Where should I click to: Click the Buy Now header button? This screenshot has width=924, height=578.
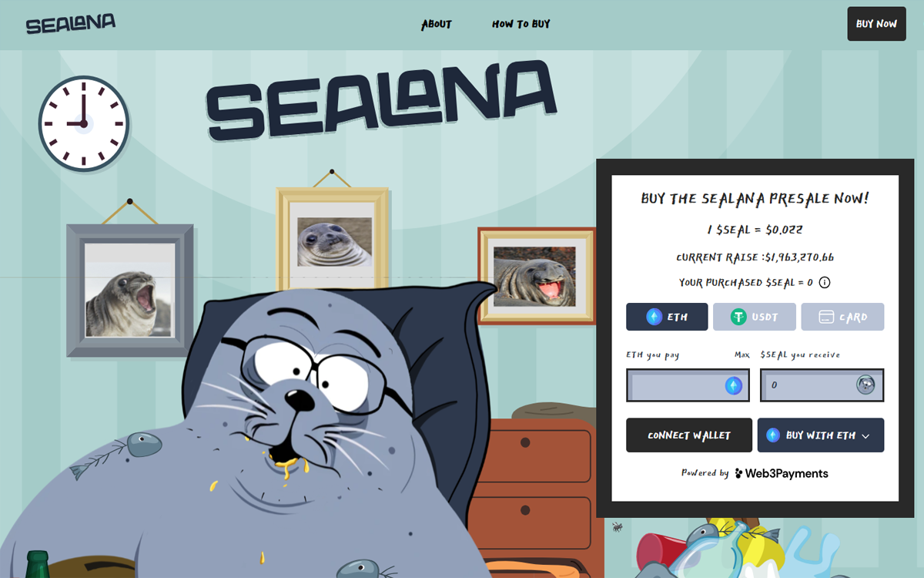click(876, 24)
